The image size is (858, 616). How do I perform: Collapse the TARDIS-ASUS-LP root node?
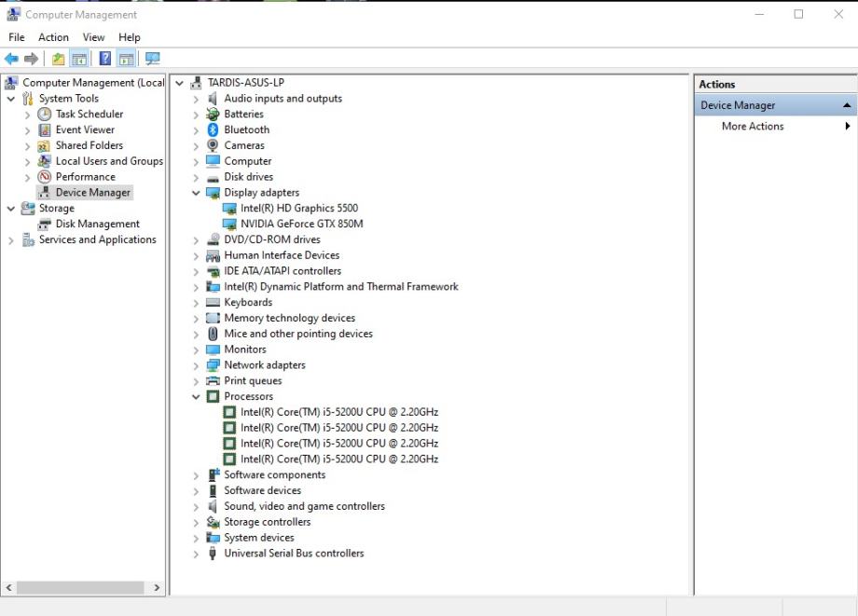tap(179, 83)
